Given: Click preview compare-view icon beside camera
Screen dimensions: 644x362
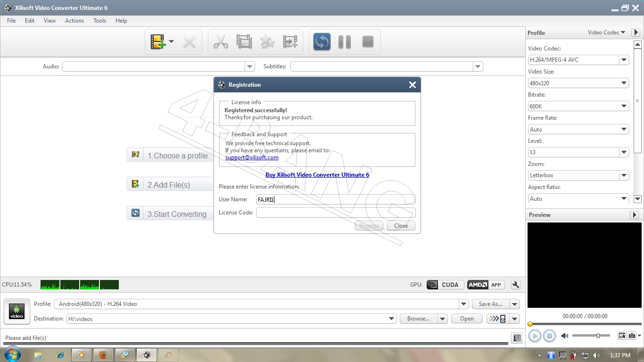Looking at the screenshot, I should tap(622, 336).
